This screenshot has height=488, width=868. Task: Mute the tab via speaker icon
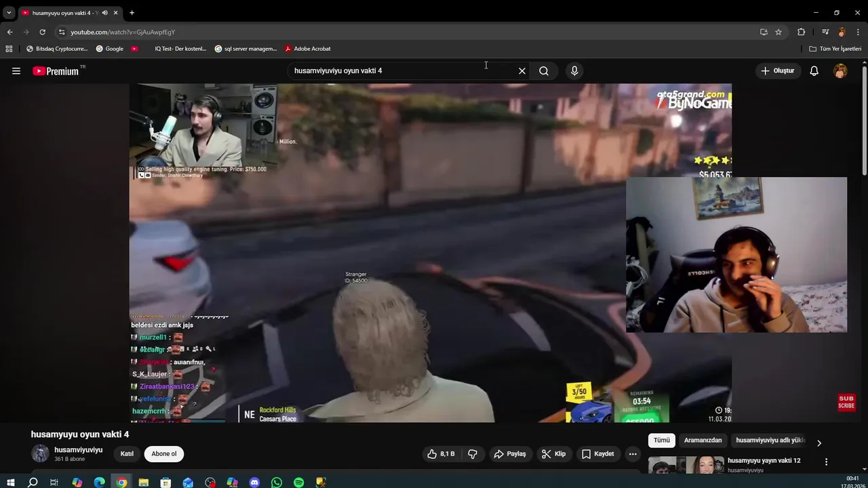click(104, 13)
